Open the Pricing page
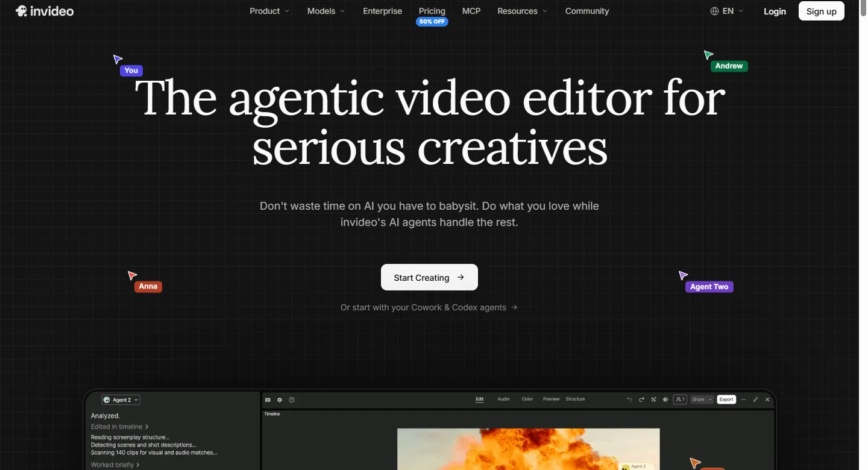Image resolution: width=868 pixels, height=470 pixels. (x=432, y=11)
